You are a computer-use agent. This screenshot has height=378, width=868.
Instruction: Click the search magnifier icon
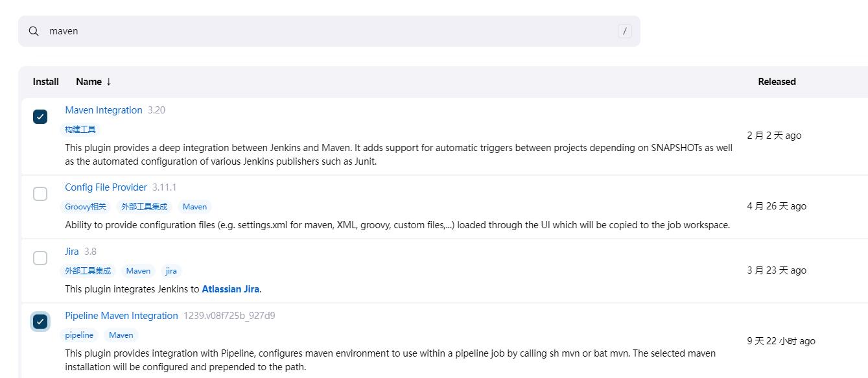(34, 31)
